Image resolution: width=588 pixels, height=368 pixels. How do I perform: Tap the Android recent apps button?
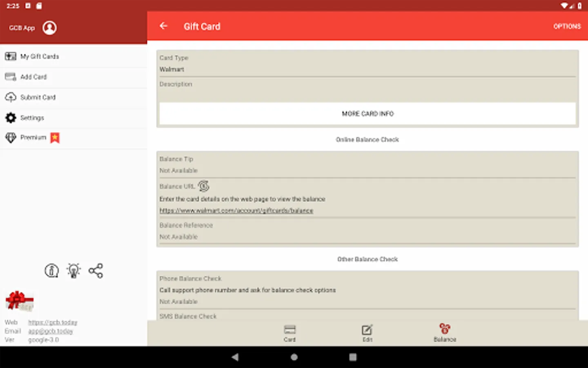coord(353,357)
